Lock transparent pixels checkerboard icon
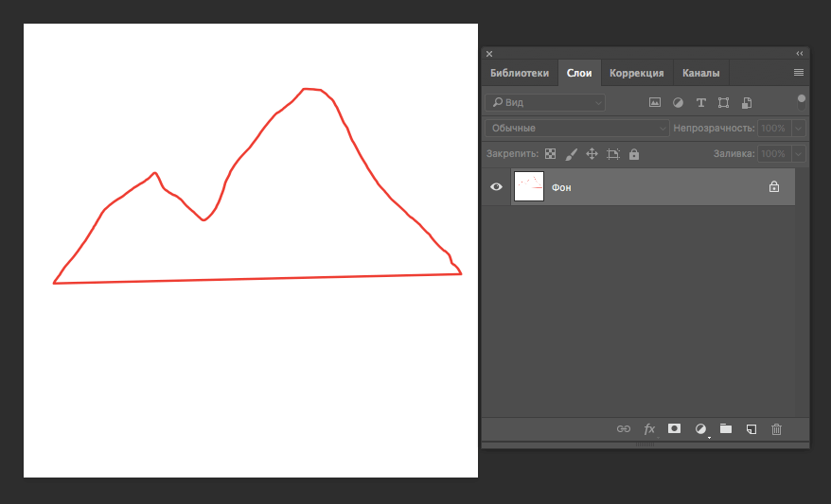Image resolution: width=831 pixels, height=504 pixels. point(550,153)
